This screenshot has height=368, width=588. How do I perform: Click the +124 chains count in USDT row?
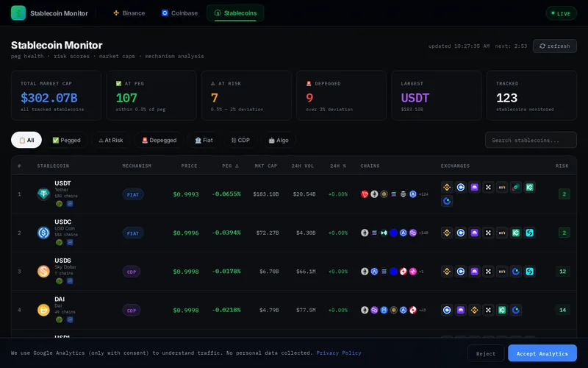[423, 194]
